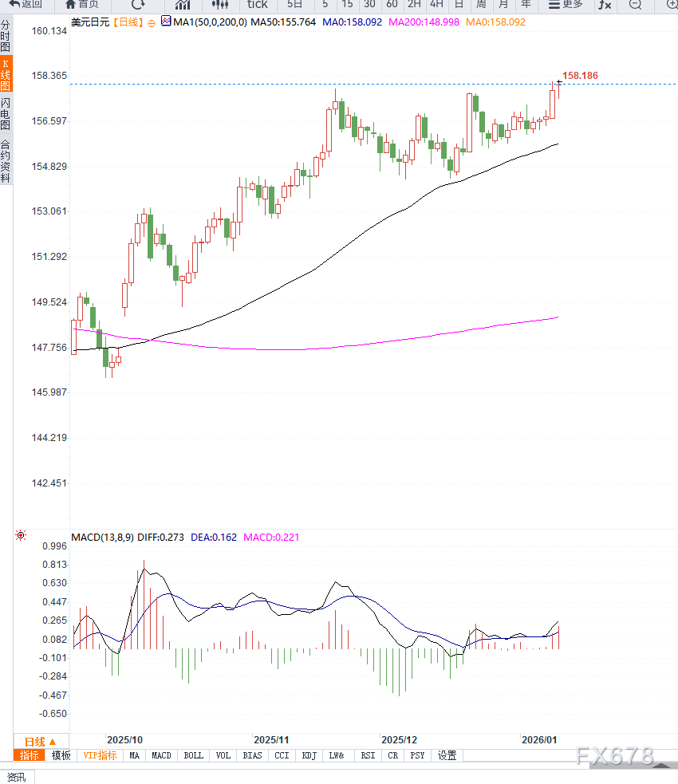The width and height of the screenshot is (678, 784).
Task: Switch to 闪电图 lightning chart view
Action: [x=6, y=114]
